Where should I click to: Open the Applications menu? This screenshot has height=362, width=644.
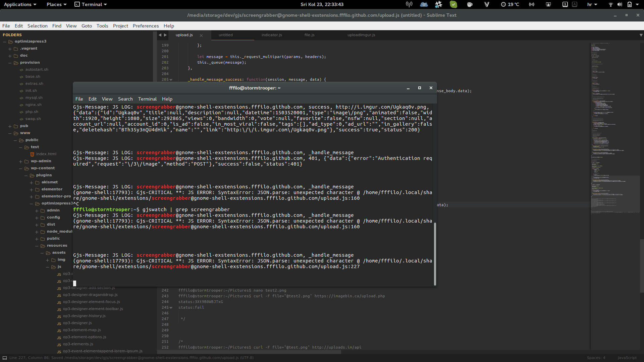pyautogui.click(x=20, y=4)
